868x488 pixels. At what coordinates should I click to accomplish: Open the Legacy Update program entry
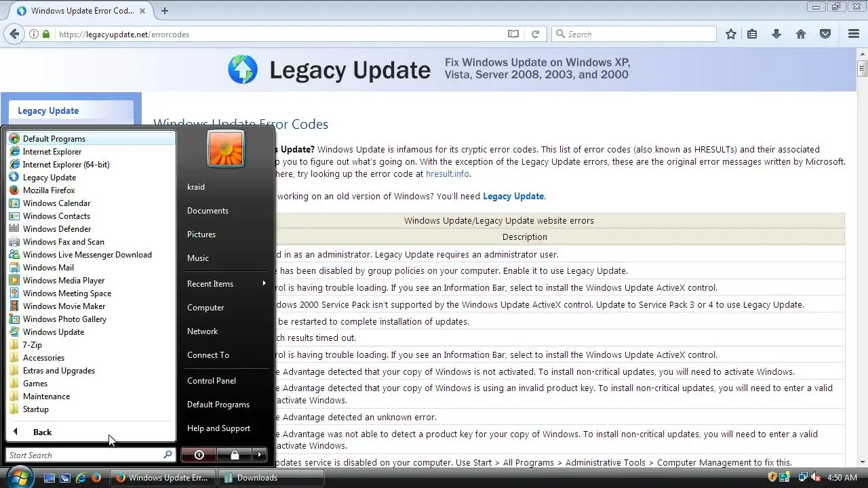[91, 177]
